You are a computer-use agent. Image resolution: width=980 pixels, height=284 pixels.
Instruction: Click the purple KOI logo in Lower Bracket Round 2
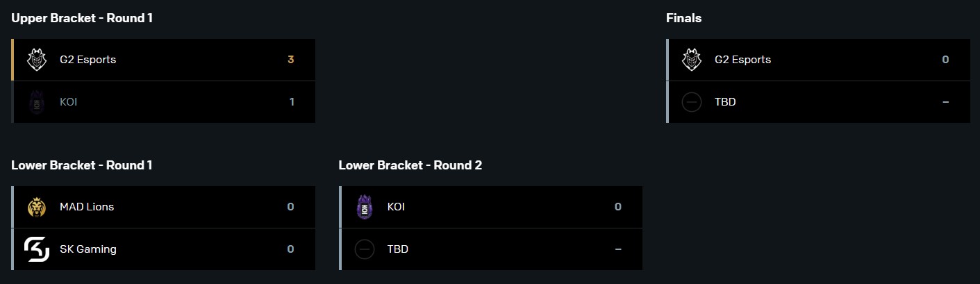[364, 207]
